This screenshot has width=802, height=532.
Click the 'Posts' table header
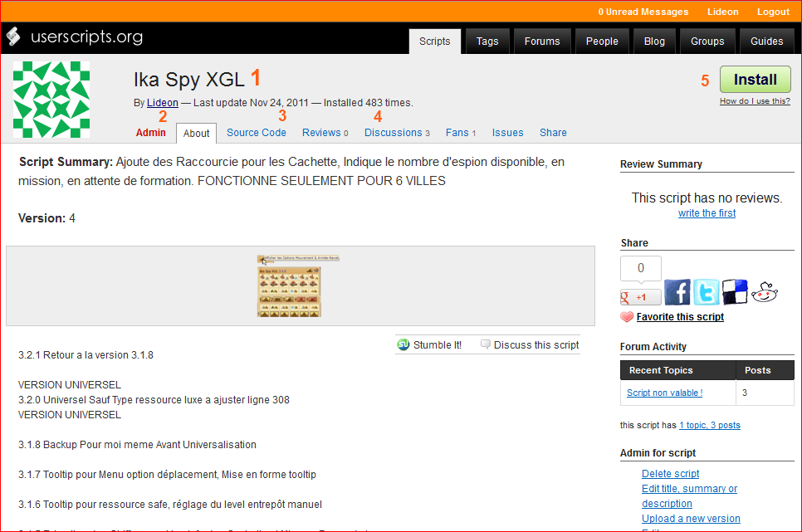pyautogui.click(x=765, y=370)
